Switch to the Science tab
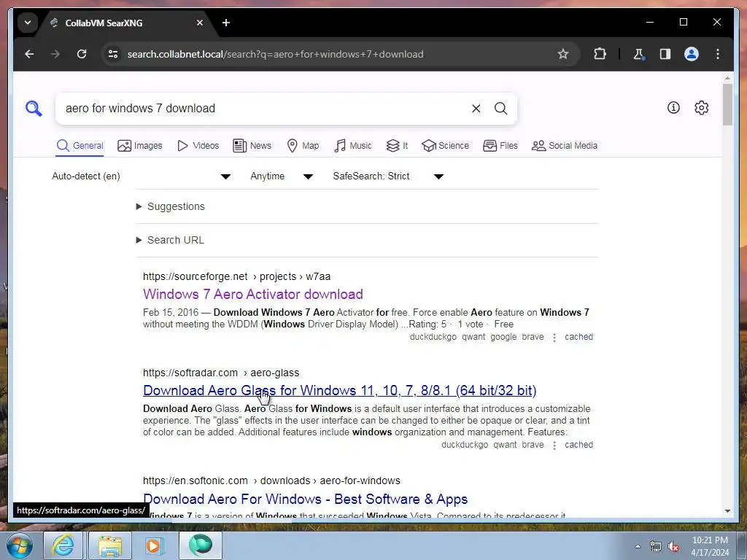The image size is (747, 560). (446, 146)
